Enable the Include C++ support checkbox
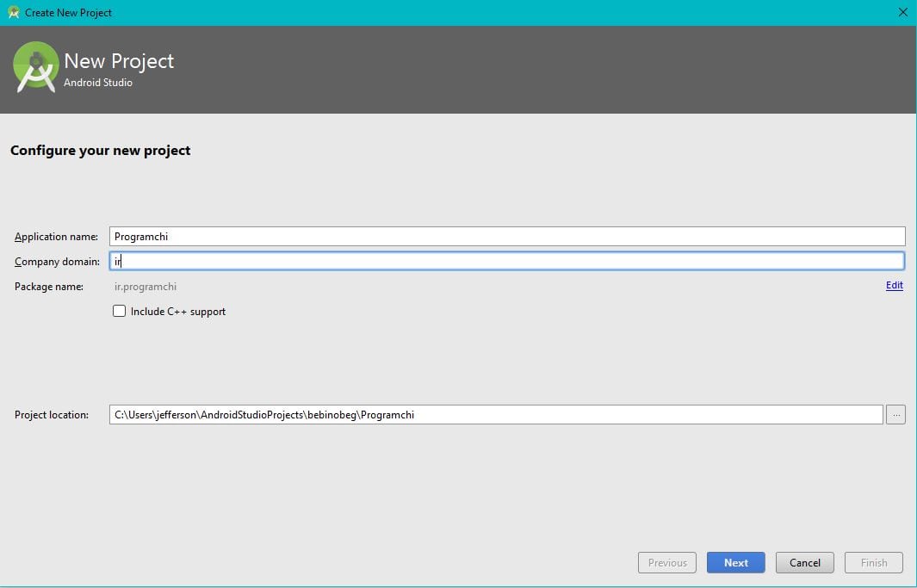 (120, 311)
